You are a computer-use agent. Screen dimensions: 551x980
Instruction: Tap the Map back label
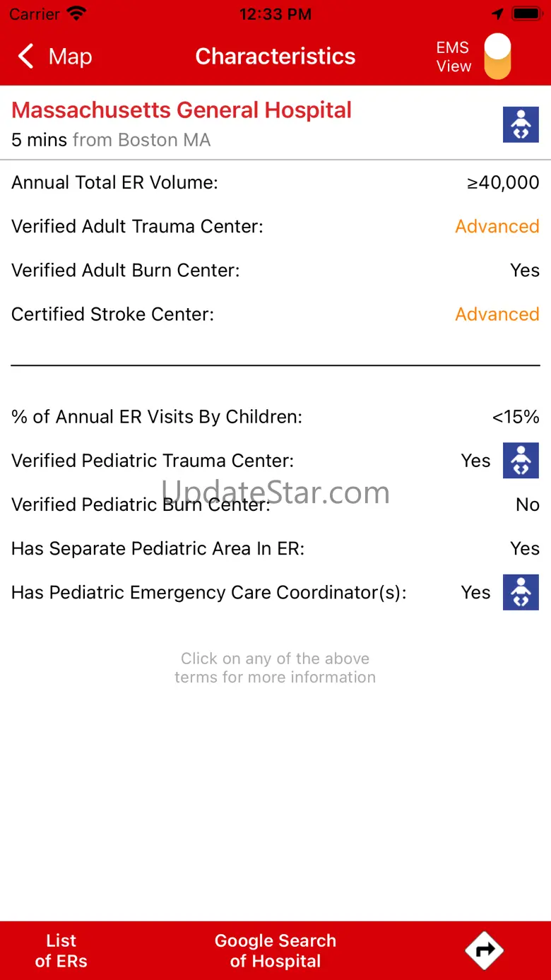(x=70, y=57)
